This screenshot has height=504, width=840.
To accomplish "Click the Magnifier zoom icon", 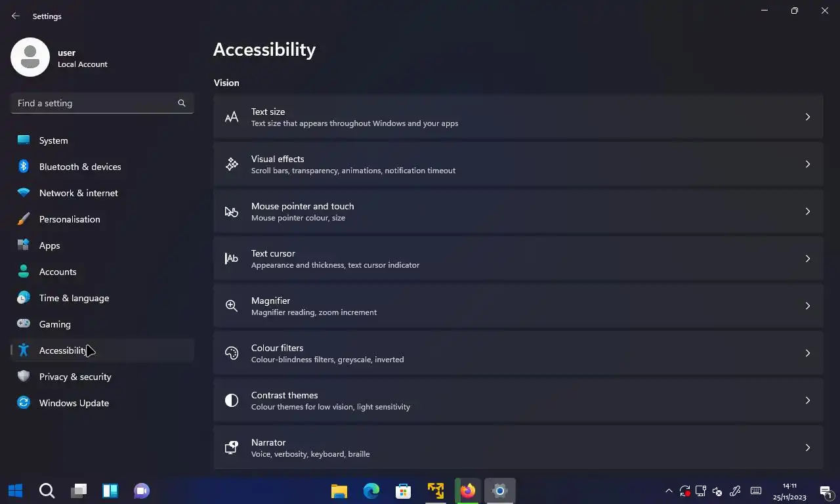I will (232, 306).
